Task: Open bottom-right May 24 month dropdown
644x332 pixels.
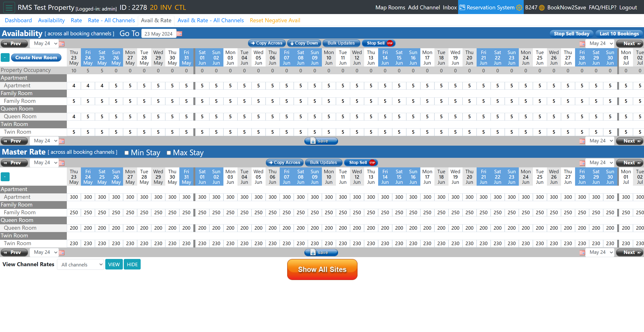Action: [x=600, y=252]
